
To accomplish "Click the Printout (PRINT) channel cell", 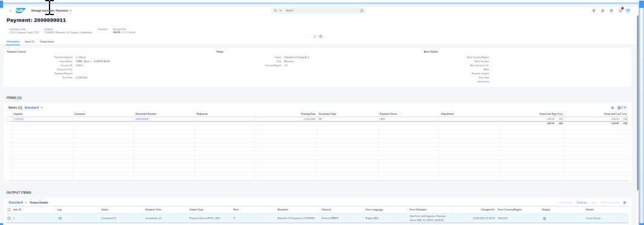I will (330, 218).
